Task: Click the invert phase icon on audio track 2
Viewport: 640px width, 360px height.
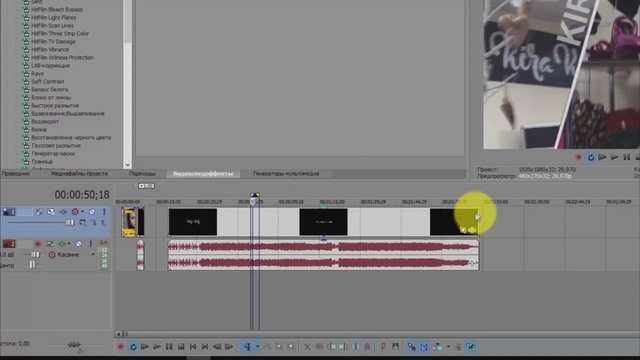Action: [x=50, y=244]
